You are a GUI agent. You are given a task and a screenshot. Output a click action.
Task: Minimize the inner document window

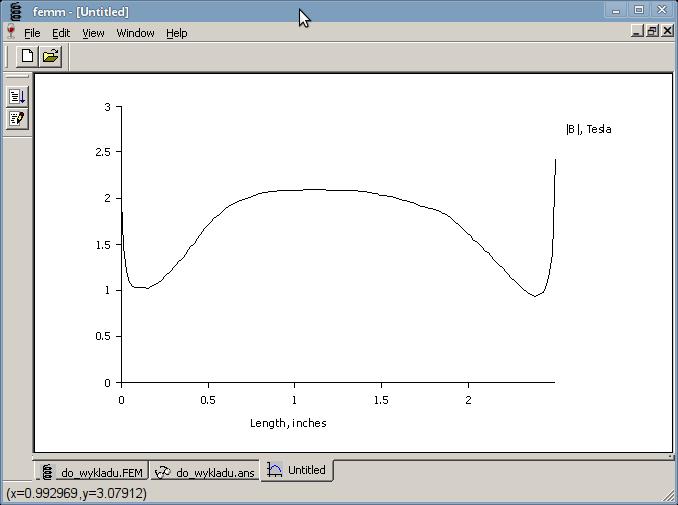(x=637, y=31)
